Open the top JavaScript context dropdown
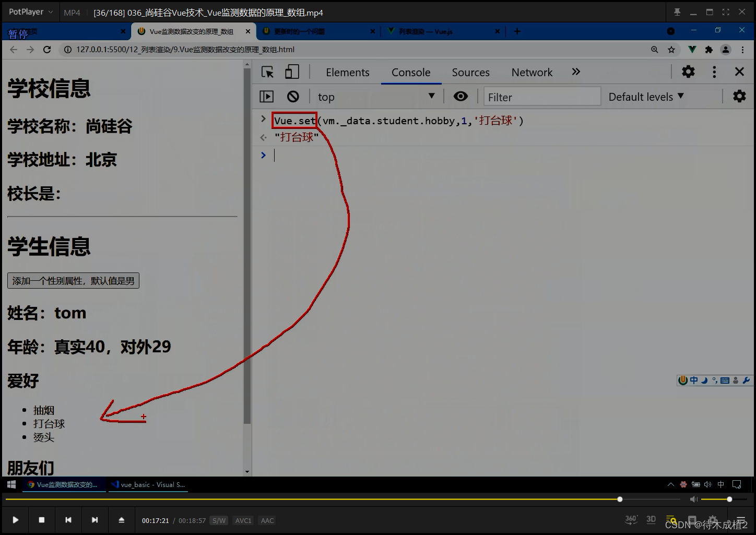 [x=376, y=97]
